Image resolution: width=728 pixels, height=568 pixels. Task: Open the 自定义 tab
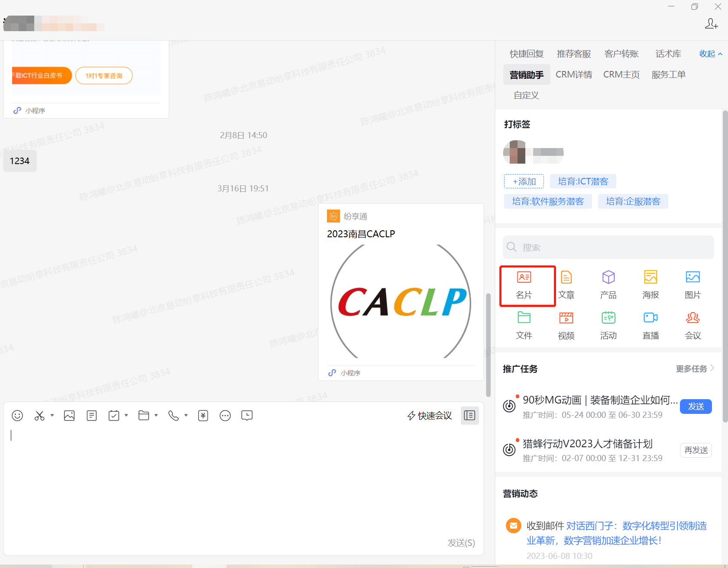point(526,95)
